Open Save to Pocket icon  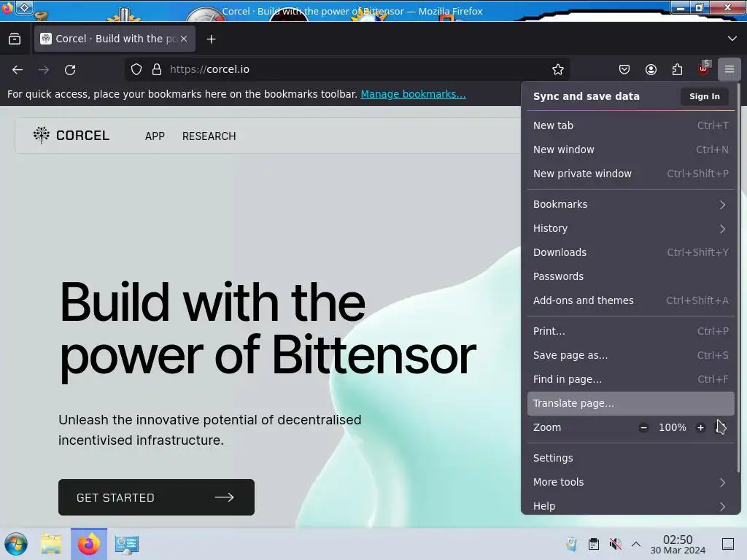click(624, 69)
